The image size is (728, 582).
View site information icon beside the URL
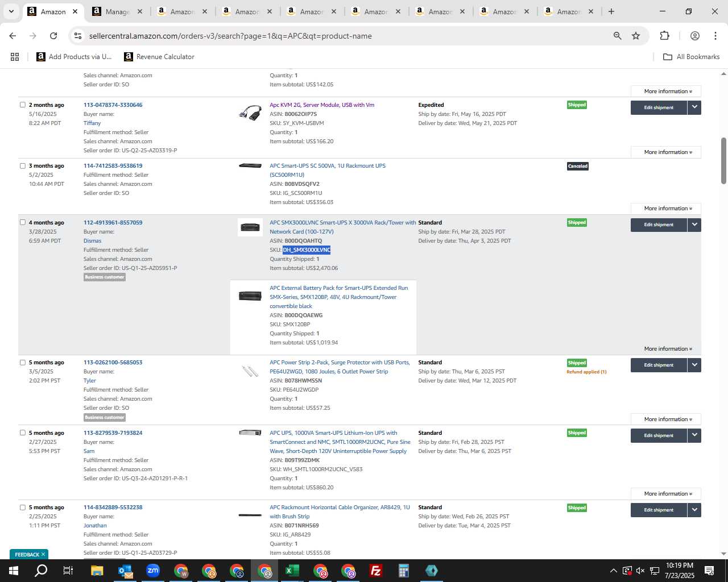pyautogui.click(x=78, y=36)
